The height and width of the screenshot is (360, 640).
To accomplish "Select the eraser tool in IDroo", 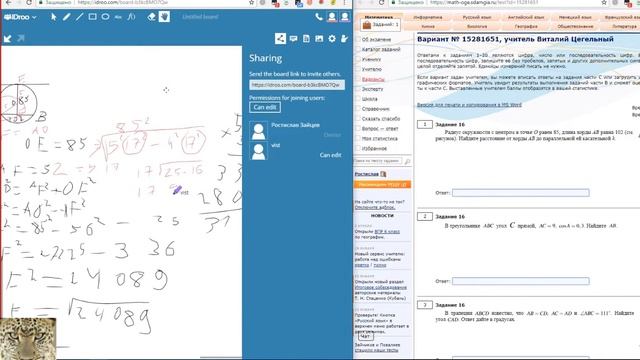I will pyautogui.click(x=151, y=17).
